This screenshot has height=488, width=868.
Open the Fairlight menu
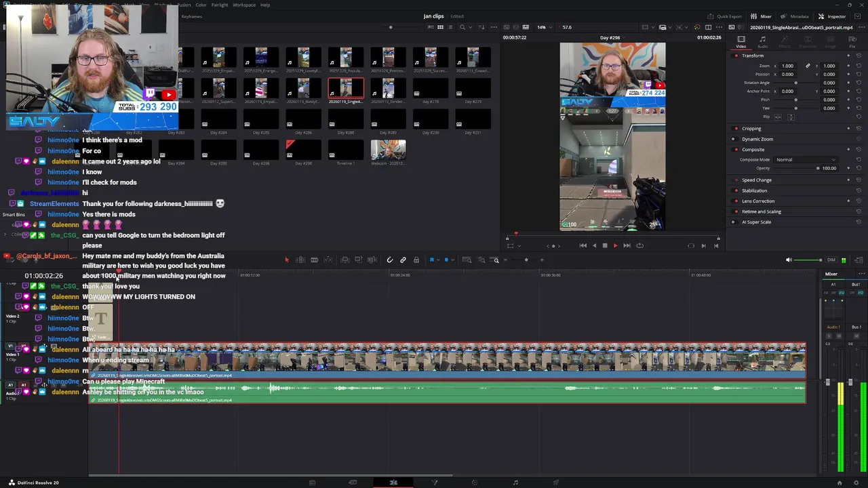click(x=220, y=5)
